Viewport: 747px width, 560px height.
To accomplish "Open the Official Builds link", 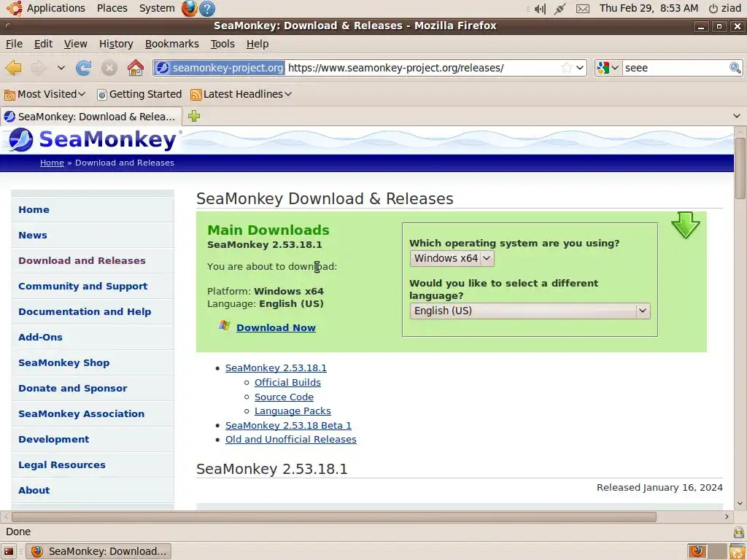I will tap(287, 382).
